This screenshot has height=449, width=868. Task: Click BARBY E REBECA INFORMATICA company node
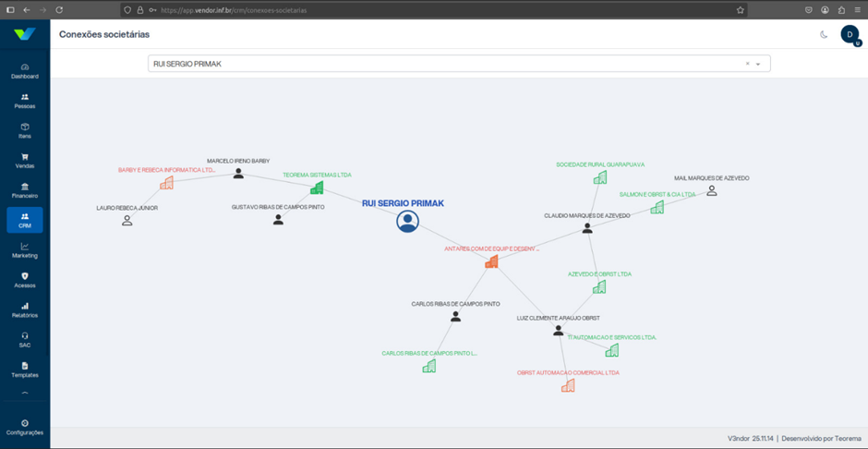[x=166, y=183]
